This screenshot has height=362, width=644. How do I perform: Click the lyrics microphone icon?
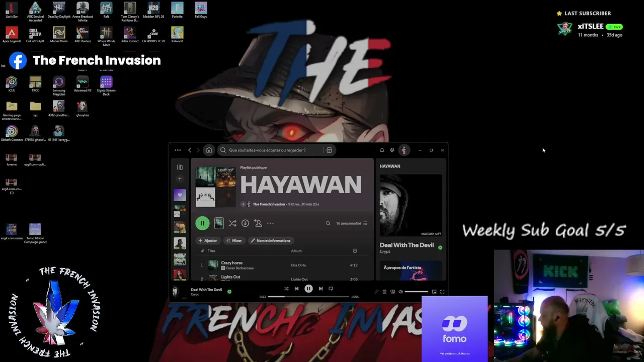[x=376, y=292]
